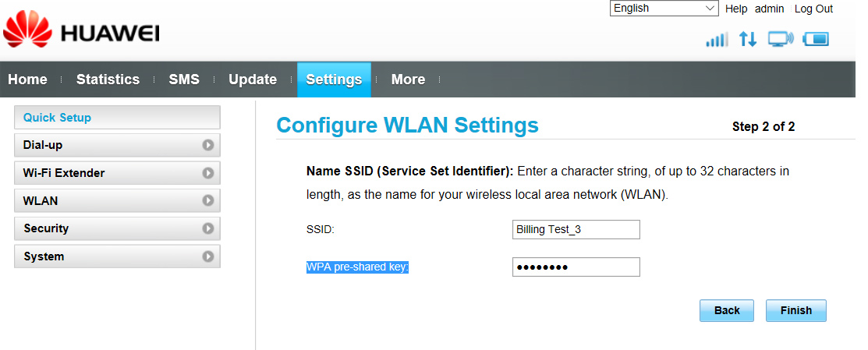The image size is (868, 350).
Task: Click the data transfer arrows icon
Action: point(748,39)
